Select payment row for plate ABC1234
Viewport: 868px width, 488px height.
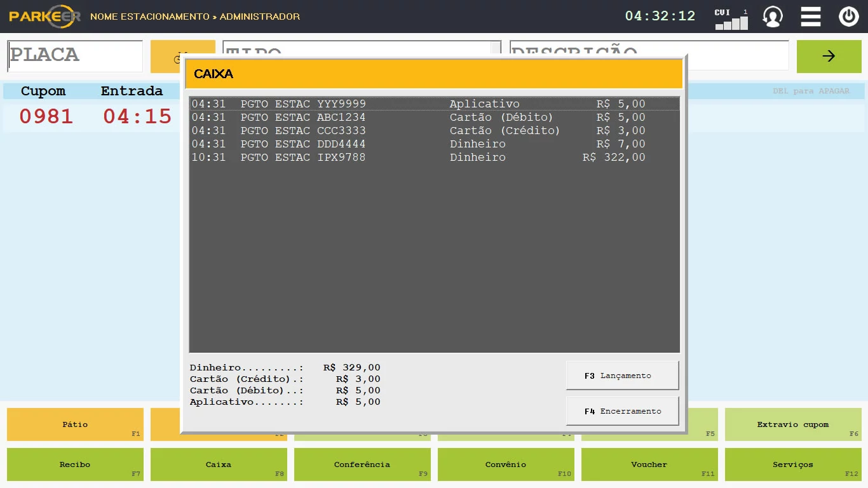tap(435, 118)
